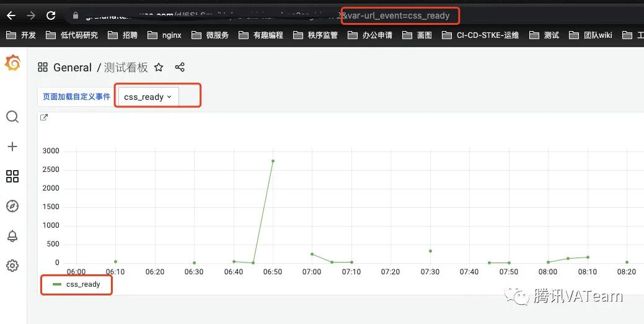Open the panel external link icon
The height and width of the screenshot is (324, 644).
coord(44,117)
